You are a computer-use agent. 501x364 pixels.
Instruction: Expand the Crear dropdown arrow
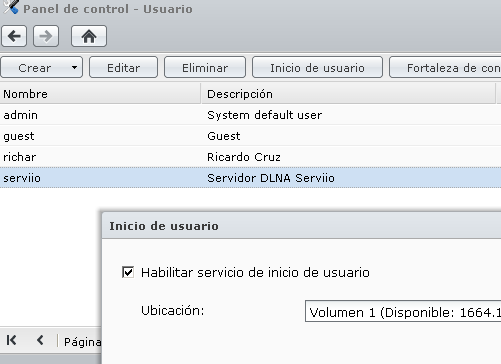point(74,68)
